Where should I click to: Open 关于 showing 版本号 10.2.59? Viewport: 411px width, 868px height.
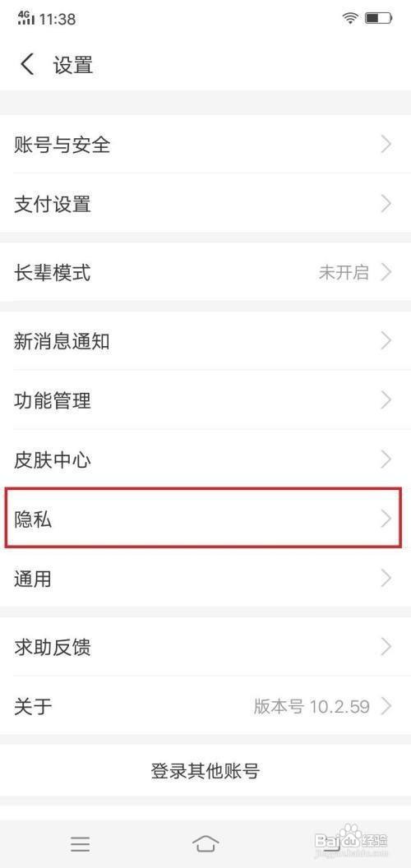(x=205, y=706)
